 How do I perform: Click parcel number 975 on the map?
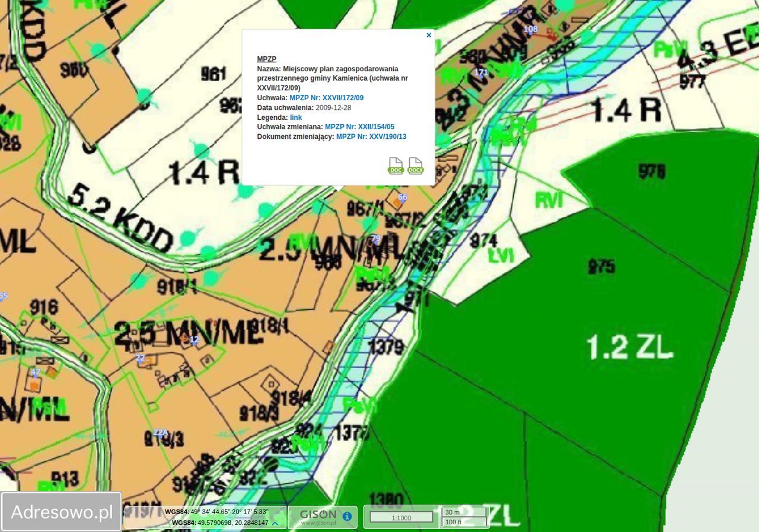pyautogui.click(x=601, y=266)
